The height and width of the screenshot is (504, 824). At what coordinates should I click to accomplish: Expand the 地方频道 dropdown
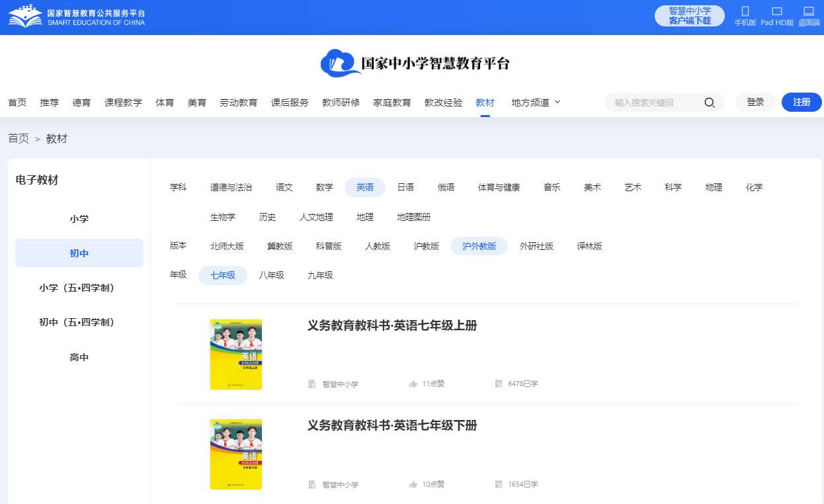(x=536, y=103)
